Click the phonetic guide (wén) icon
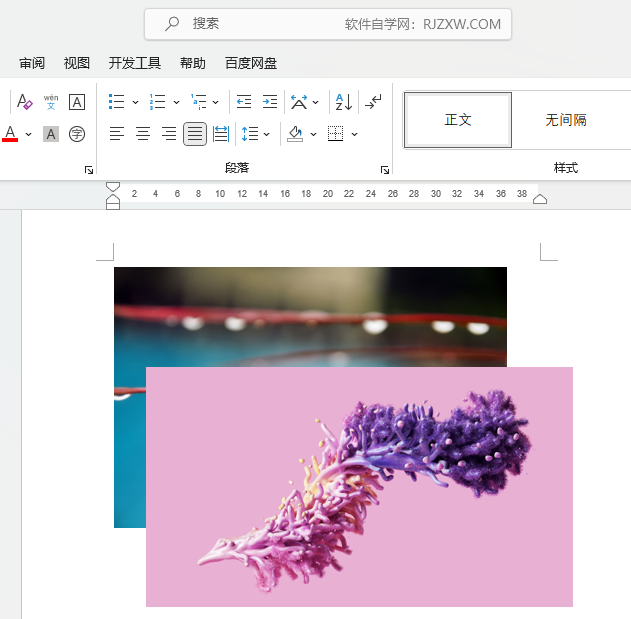631x619 pixels. click(x=51, y=102)
